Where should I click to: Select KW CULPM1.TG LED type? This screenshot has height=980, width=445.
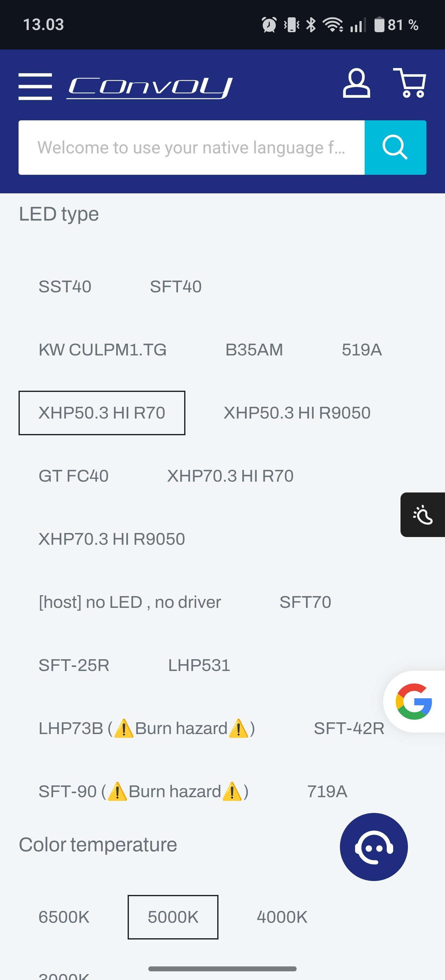(103, 350)
